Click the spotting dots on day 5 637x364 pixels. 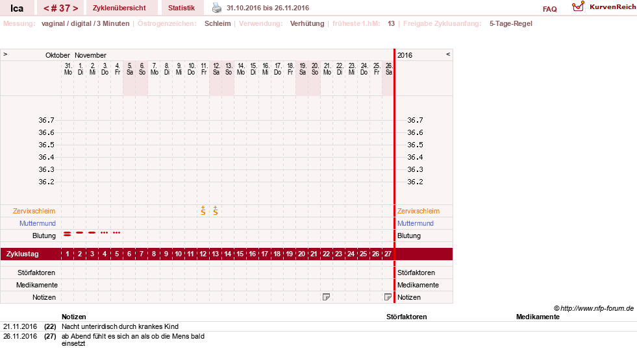click(x=117, y=232)
